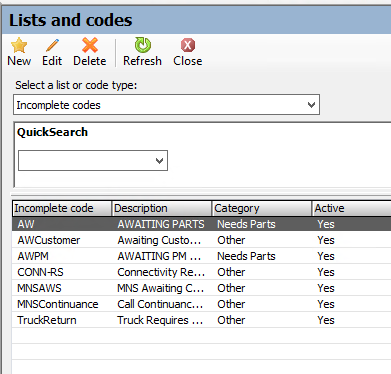Click the Truck Requires ... description cell

[x=160, y=320]
